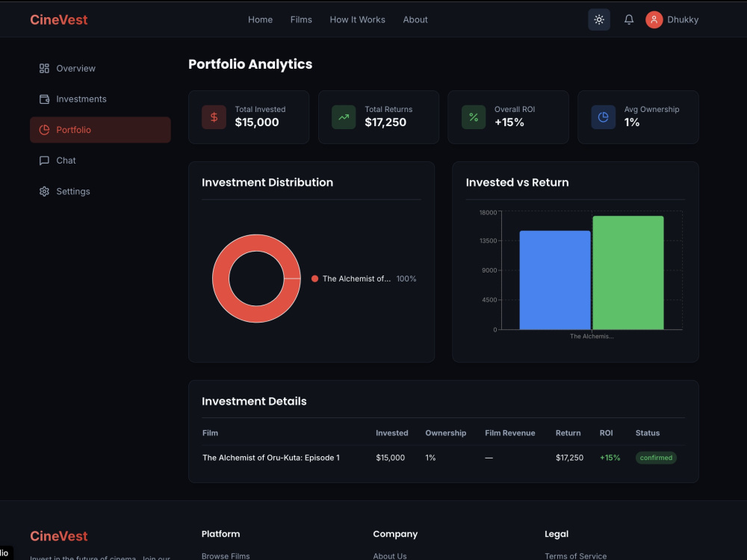Click 'The Alchemist of...' legend label

click(x=356, y=279)
